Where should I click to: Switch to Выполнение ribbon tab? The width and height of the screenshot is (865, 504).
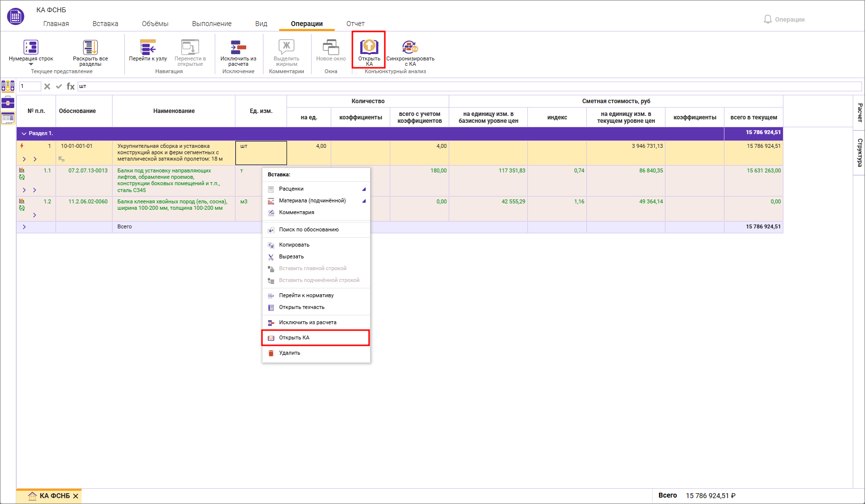point(212,24)
